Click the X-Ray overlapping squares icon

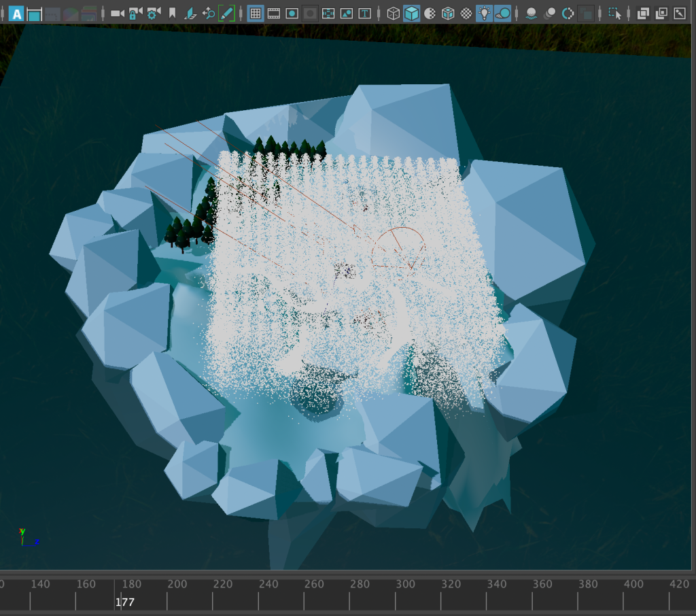click(x=643, y=14)
